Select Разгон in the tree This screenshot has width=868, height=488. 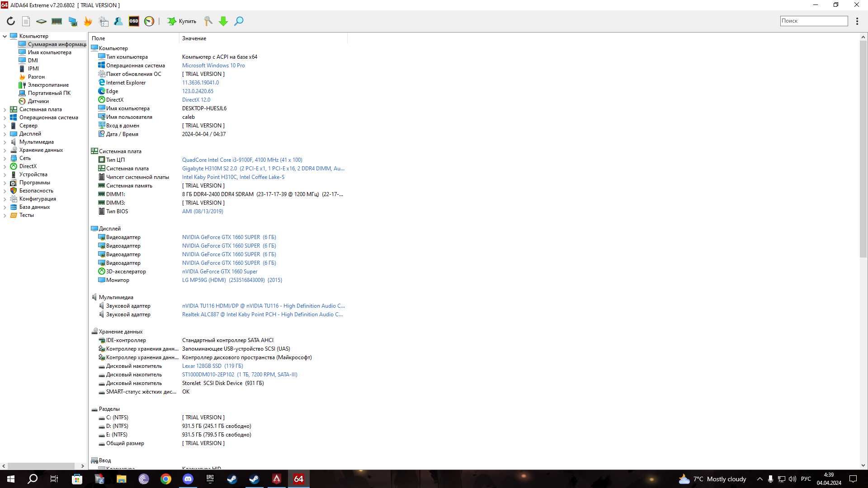pos(32,77)
